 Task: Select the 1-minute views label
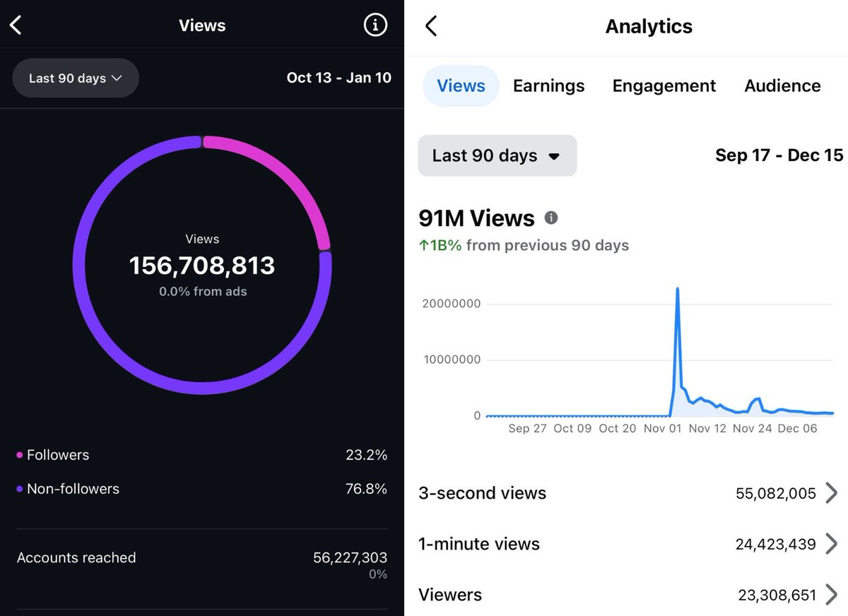pos(479,544)
